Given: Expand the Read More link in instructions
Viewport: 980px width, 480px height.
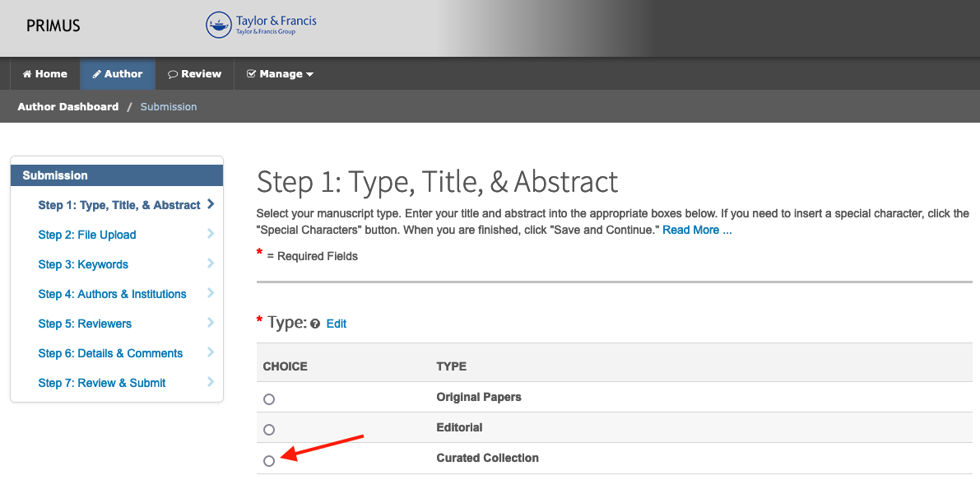Looking at the screenshot, I should click(x=697, y=230).
